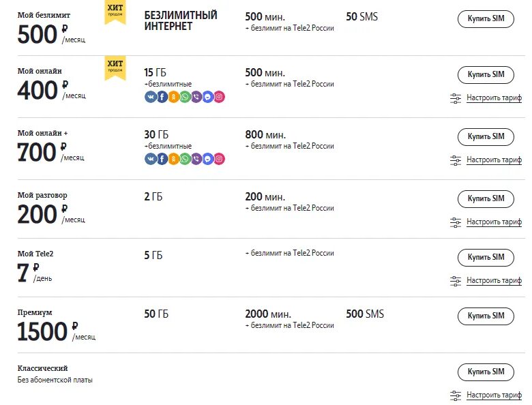532x405 pixels.
Task: Click Odnoklassniki icon in Мой онлайн + tariff
Action: pos(173,159)
